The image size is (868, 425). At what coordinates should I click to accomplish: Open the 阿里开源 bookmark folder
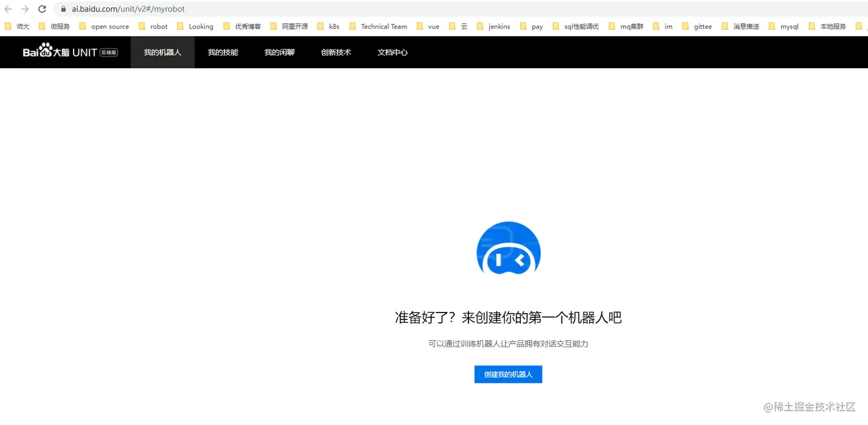click(289, 26)
